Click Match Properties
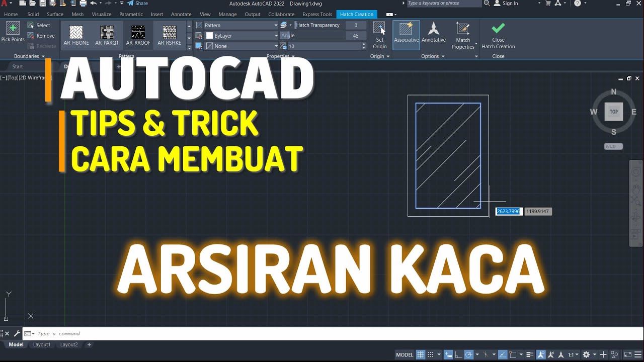Image resolution: width=644 pixels, height=362 pixels. pyautogui.click(x=463, y=35)
